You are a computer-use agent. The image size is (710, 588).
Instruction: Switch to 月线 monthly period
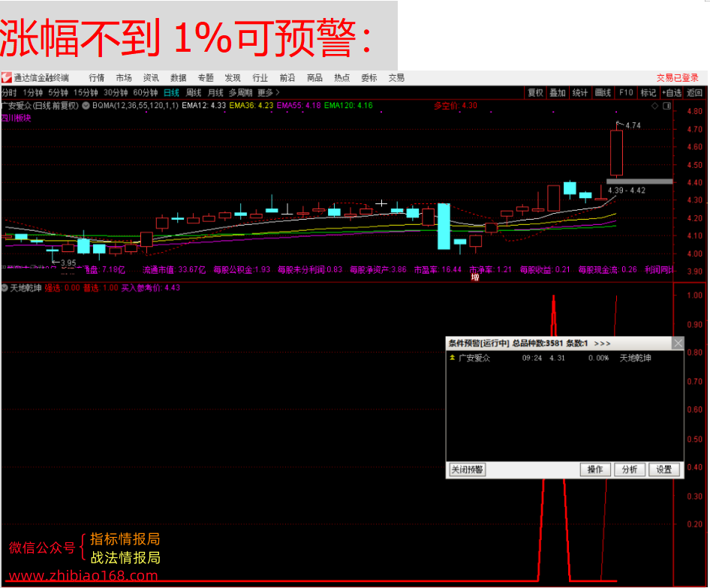(x=215, y=93)
